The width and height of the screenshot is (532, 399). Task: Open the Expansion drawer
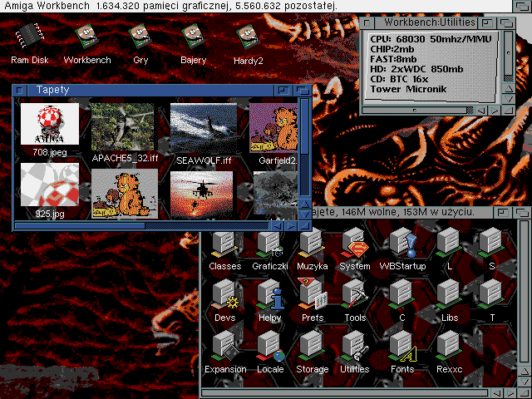tap(224, 347)
